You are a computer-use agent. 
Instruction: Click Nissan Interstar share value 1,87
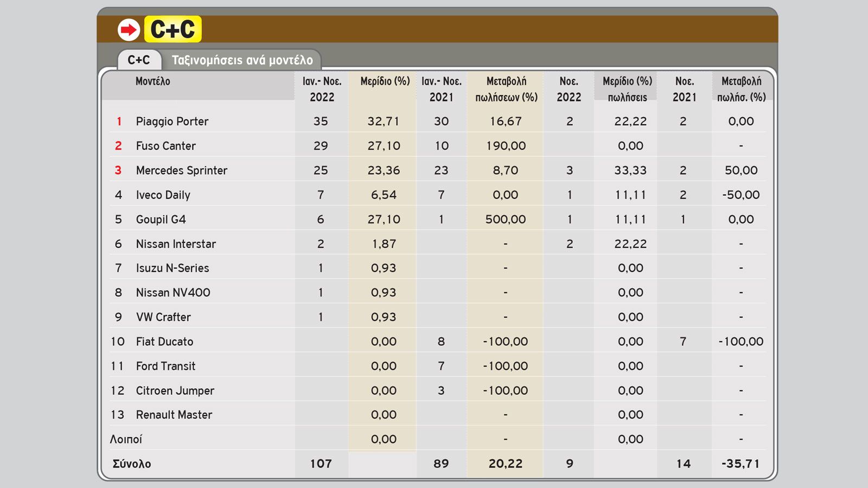(384, 244)
